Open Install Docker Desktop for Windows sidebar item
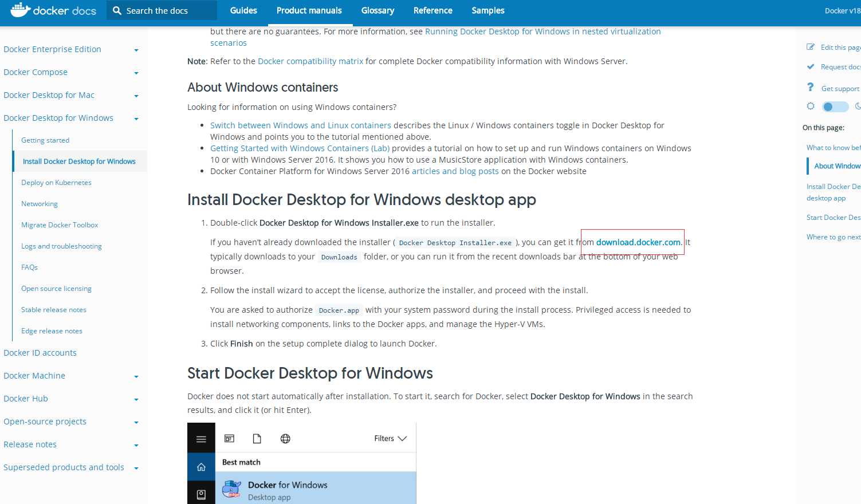Viewport: 861px width, 504px height. point(79,162)
